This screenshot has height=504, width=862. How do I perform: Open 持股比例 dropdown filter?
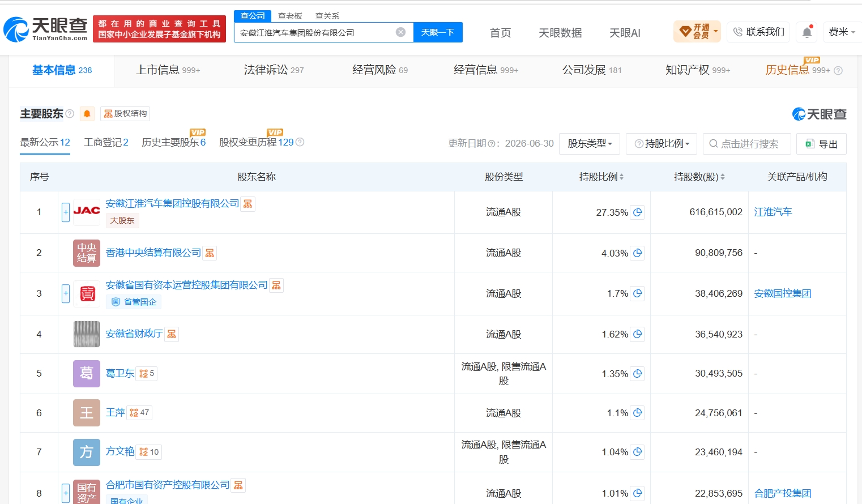click(662, 144)
